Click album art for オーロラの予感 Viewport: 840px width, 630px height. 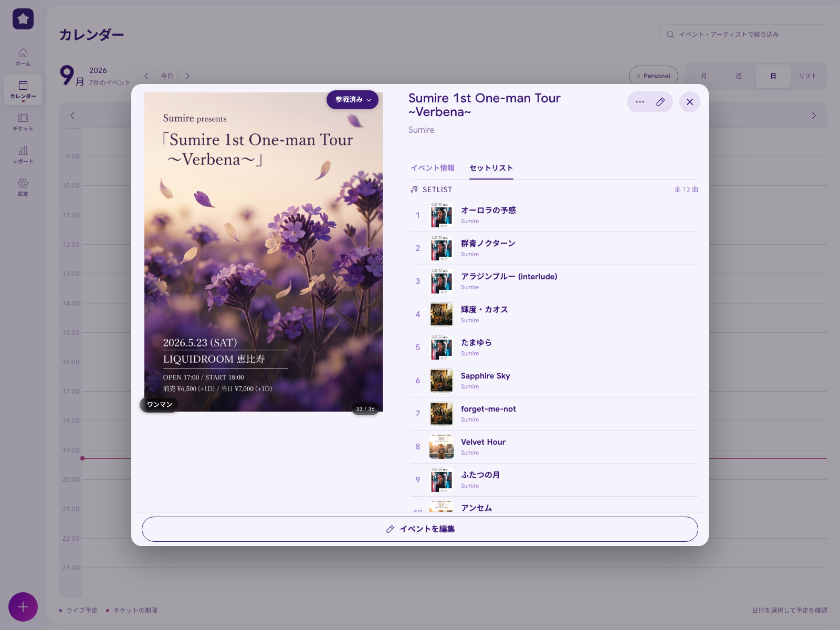click(x=442, y=215)
